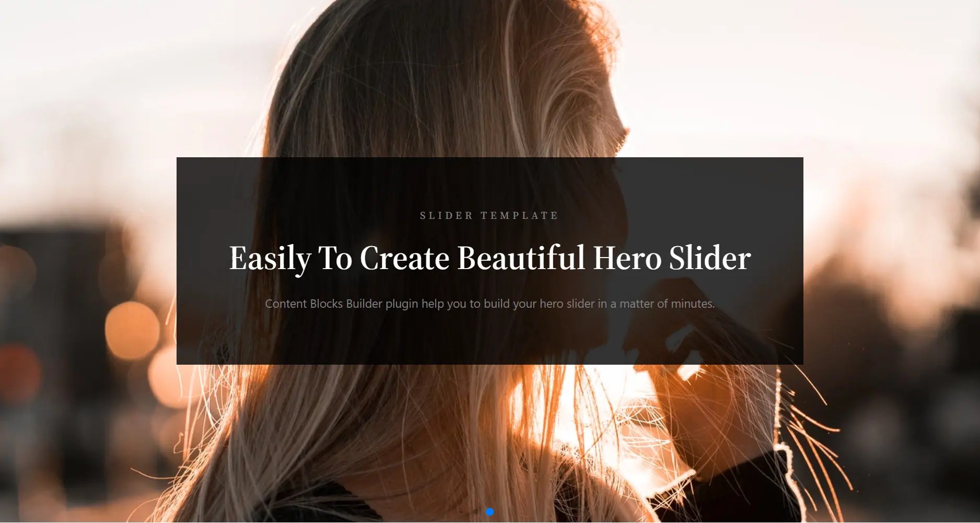The height and width of the screenshot is (523, 980).
Task: Click the 'SLIDER TEMPLATE' subtitle label
Action: 489,215
